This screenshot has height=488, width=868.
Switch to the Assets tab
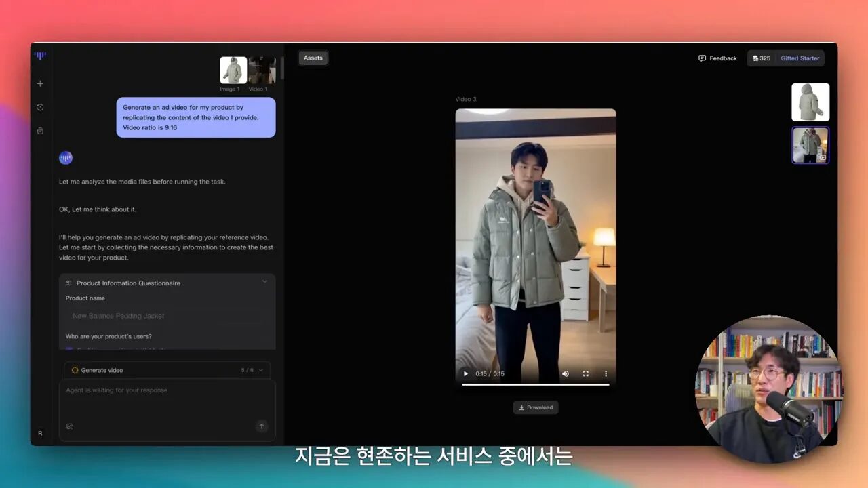[313, 58]
